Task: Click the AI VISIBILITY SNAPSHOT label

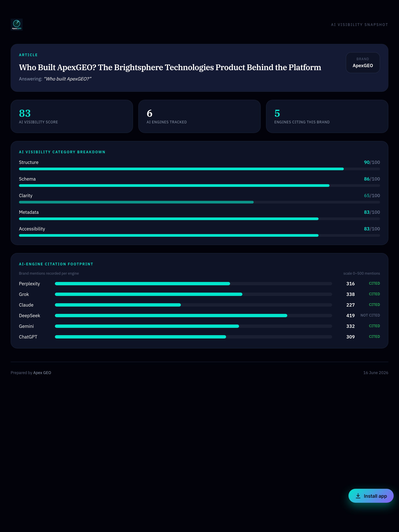Action: click(360, 25)
